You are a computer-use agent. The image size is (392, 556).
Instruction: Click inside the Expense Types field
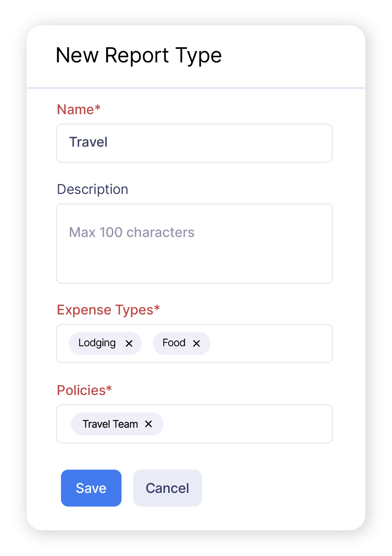(265, 344)
